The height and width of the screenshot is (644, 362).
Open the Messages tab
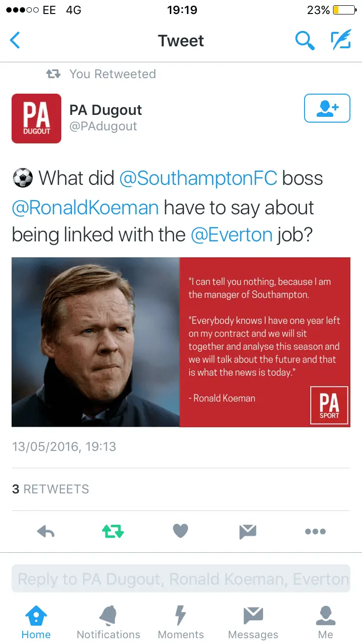click(253, 623)
